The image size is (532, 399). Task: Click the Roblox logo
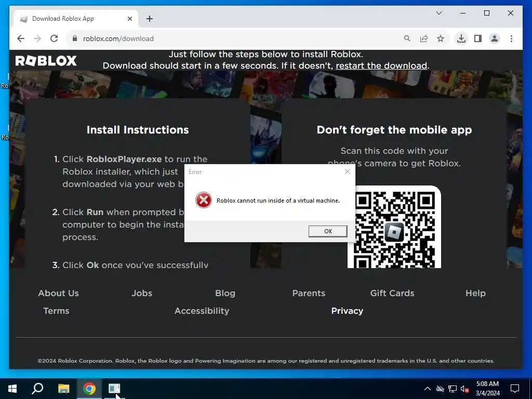tap(46, 61)
